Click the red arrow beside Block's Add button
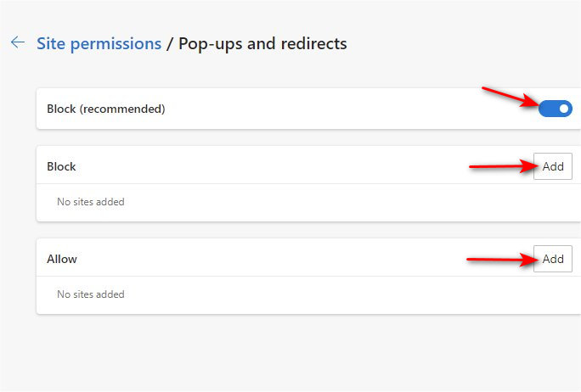581x392 pixels. [x=501, y=166]
